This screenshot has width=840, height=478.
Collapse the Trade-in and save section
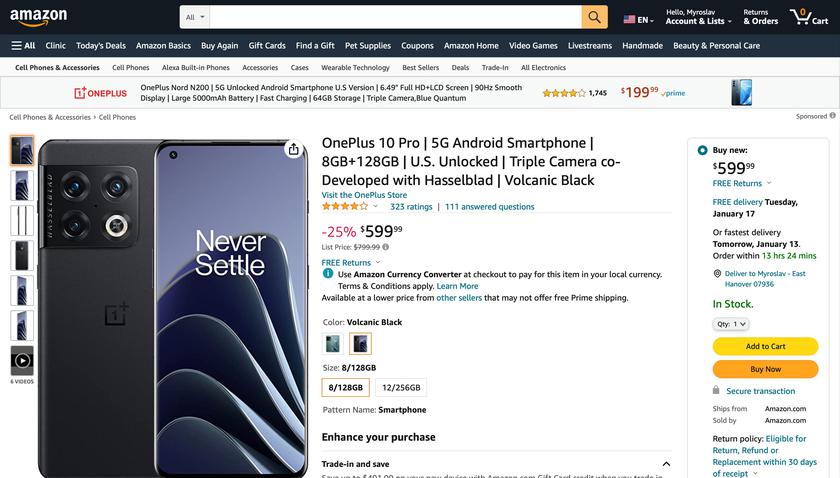pyautogui.click(x=667, y=464)
